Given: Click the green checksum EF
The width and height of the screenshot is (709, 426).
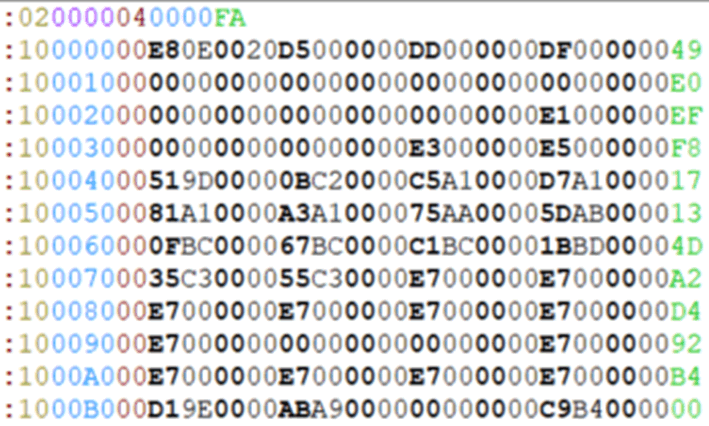Looking at the screenshot, I should click(686, 116).
